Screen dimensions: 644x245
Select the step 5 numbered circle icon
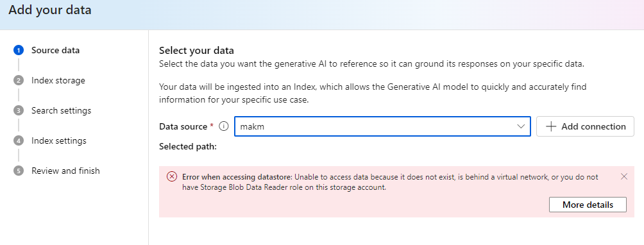[x=19, y=171]
